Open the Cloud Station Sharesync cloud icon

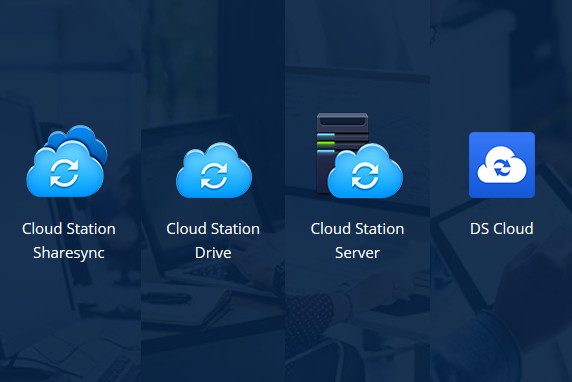point(66,161)
